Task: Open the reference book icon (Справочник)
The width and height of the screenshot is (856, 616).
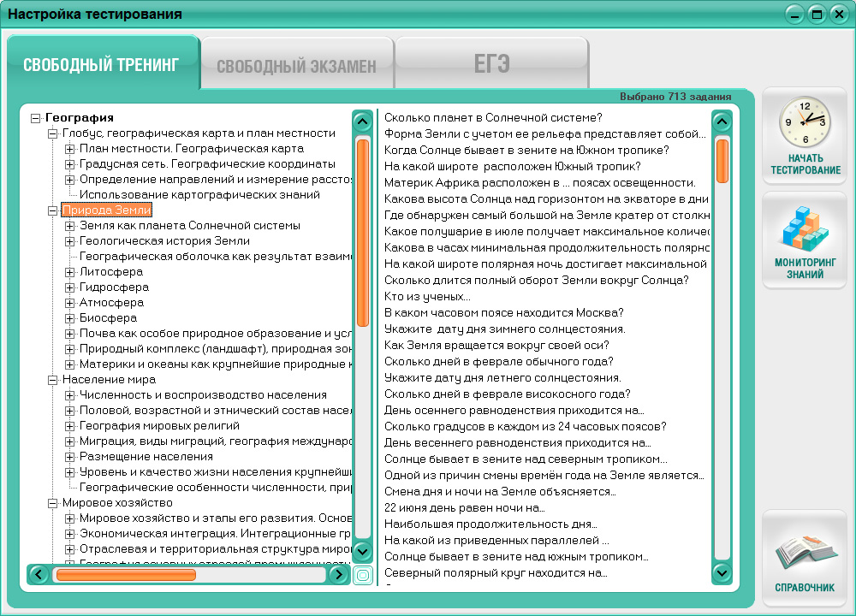Action: click(805, 552)
